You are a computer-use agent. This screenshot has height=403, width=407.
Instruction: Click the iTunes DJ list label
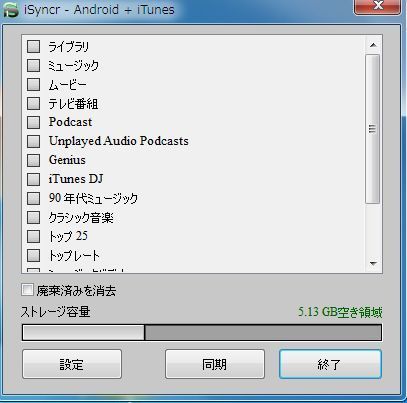76,179
